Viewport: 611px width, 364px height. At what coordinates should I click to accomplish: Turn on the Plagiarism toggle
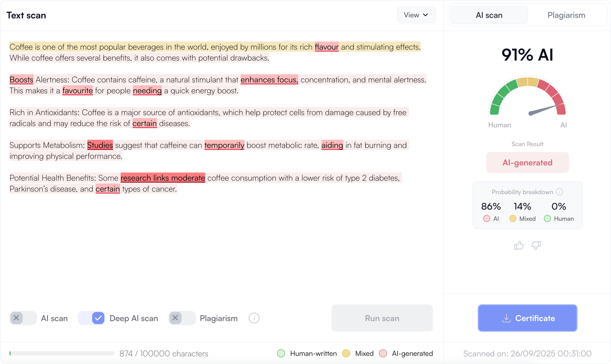(x=182, y=318)
